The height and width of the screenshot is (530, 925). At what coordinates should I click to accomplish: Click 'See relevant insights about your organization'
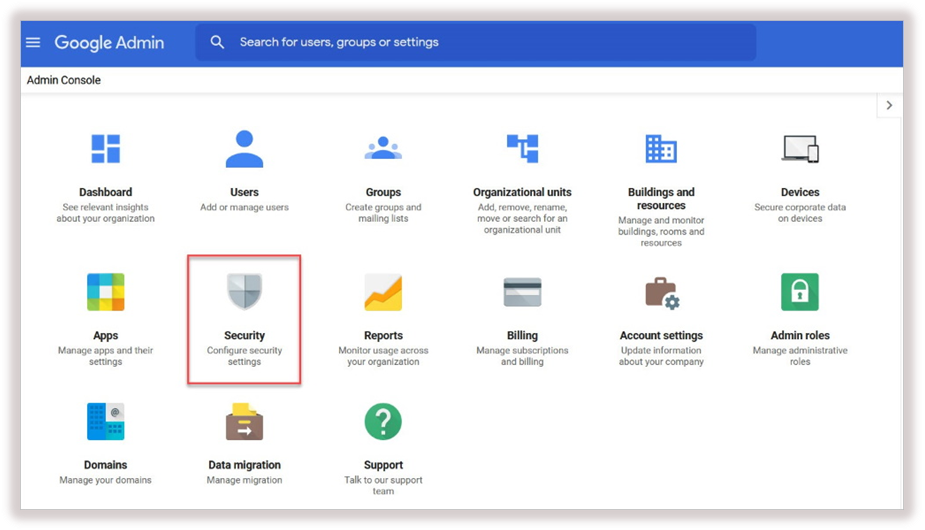(106, 212)
